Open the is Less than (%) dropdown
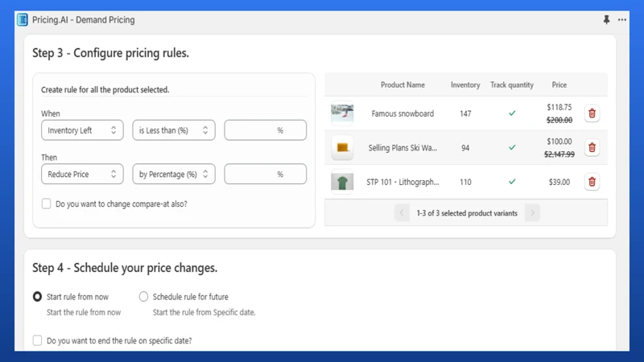This screenshot has height=362, width=644. 174,130
